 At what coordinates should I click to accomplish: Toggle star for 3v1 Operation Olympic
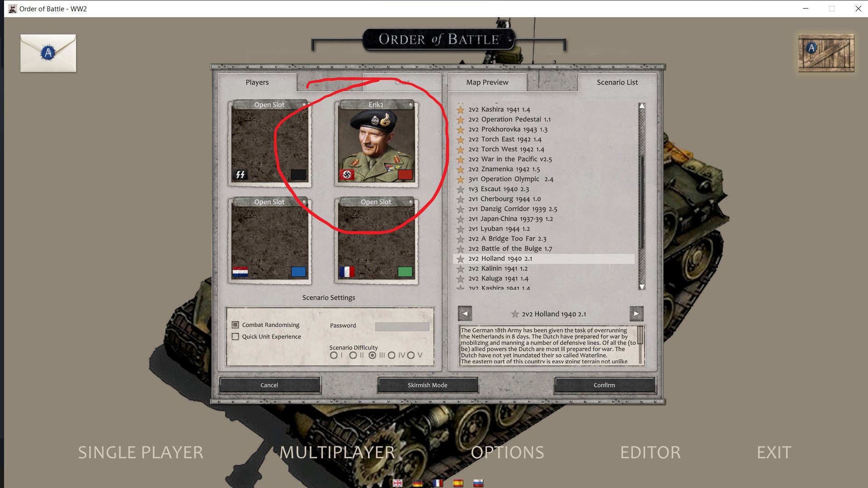(x=460, y=179)
